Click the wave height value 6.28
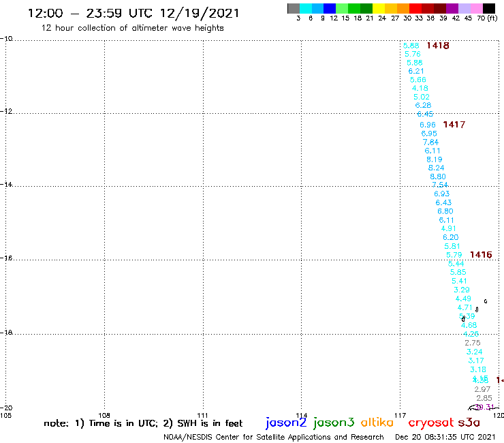The height and width of the screenshot is (443, 504). pyautogui.click(x=423, y=105)
